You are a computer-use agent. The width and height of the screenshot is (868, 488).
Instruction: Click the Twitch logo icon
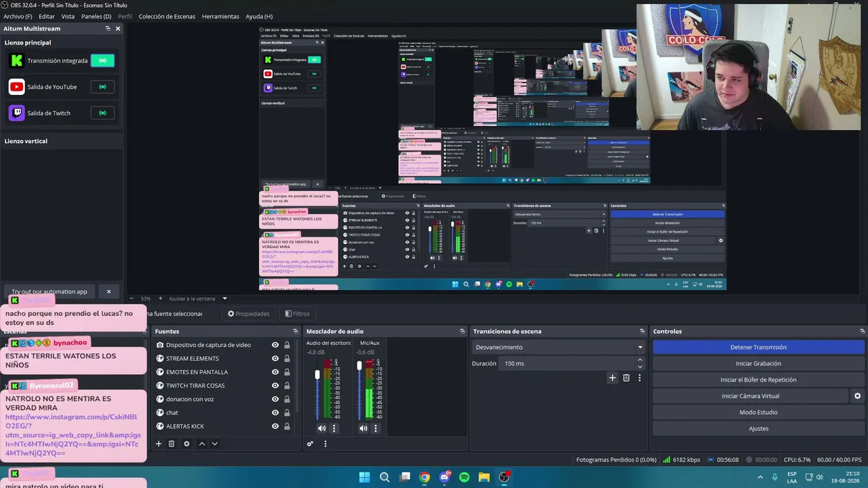(17, 113)
